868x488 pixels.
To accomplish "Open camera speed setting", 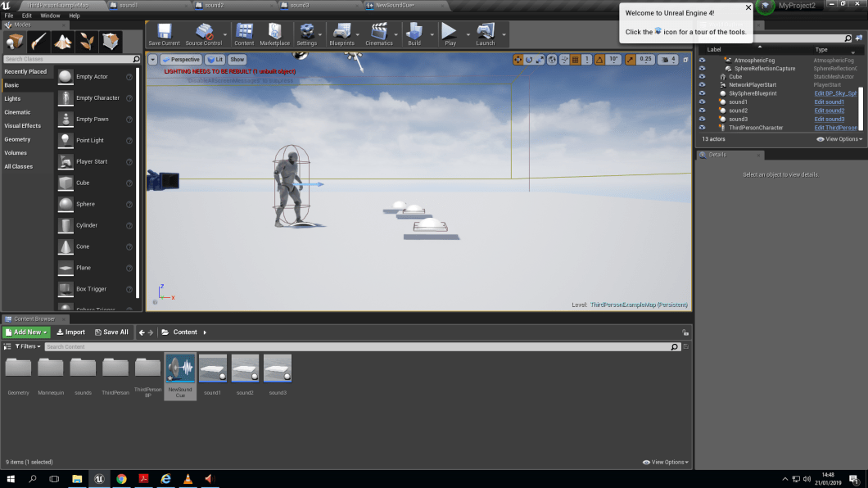I will point(667,59).
